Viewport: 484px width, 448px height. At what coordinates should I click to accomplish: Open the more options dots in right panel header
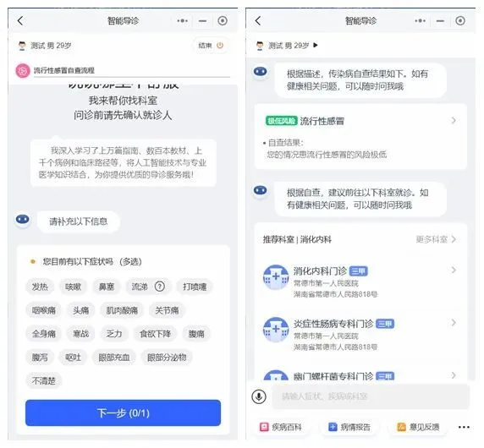click(420, 21)
